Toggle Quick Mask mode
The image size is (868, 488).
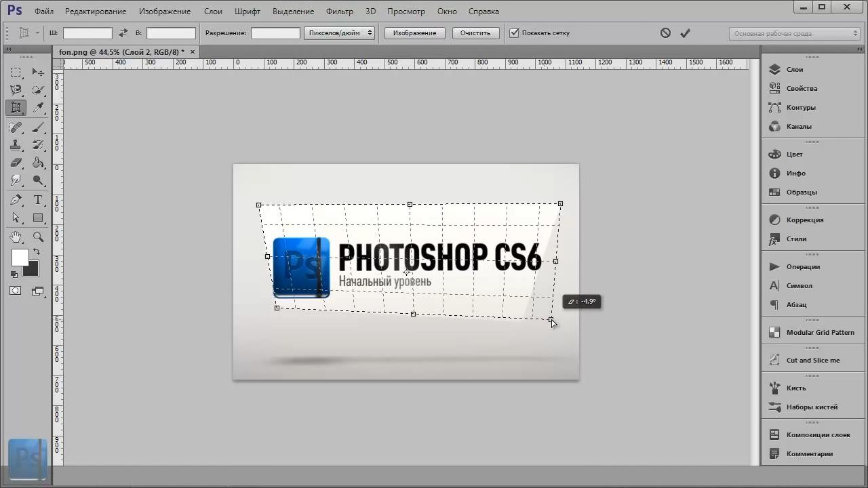pos(16,291)
